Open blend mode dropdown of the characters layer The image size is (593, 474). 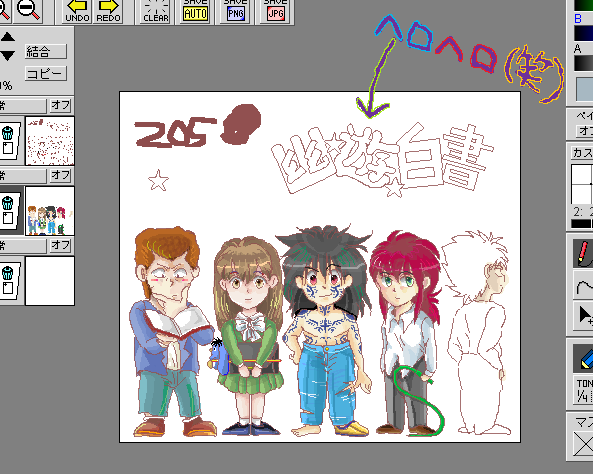pos(23,175)
